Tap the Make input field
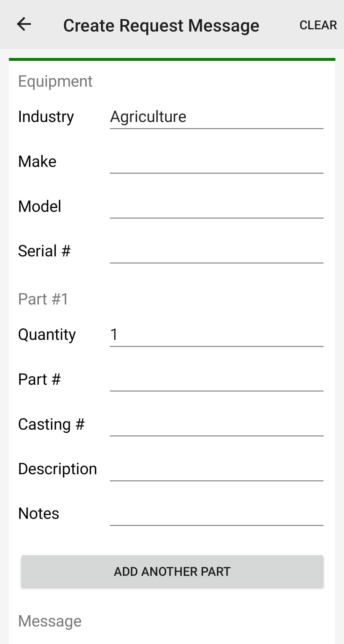This screenshot has width=344, height=644. click(216, 161)
